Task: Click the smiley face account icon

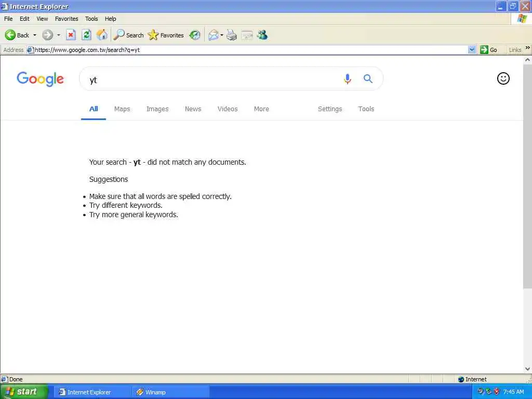Action: 503,78
